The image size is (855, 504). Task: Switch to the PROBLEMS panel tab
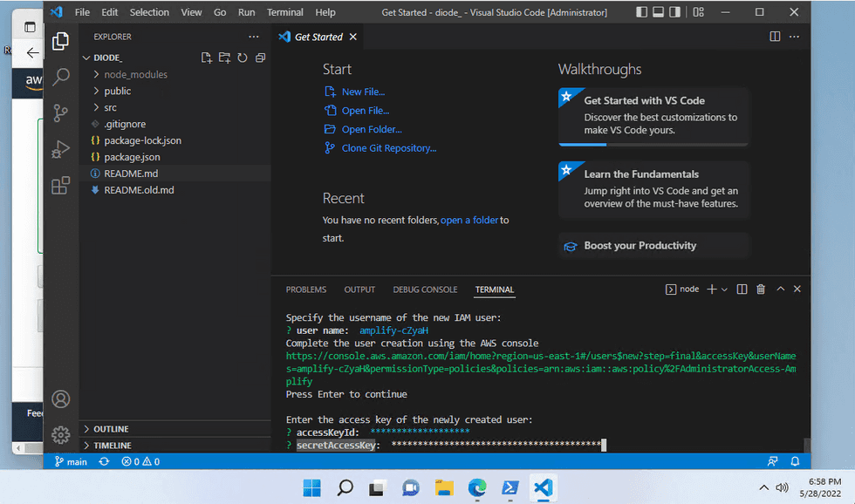pos(306,289)
